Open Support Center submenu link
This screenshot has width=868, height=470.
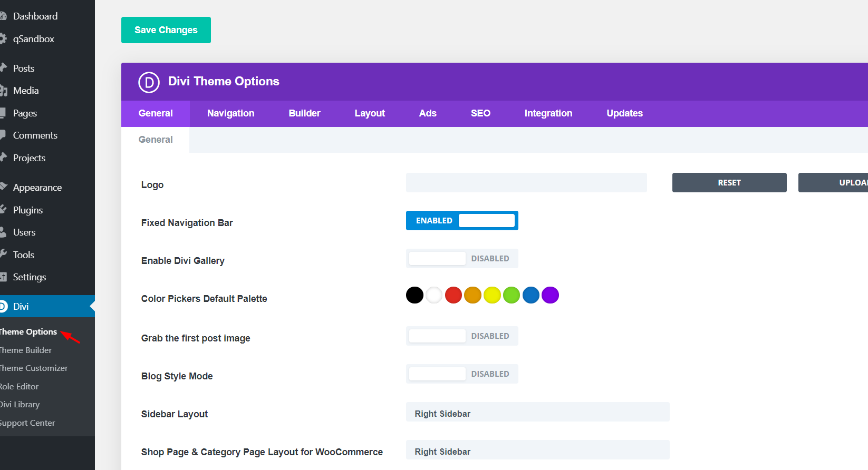[27, 423]
